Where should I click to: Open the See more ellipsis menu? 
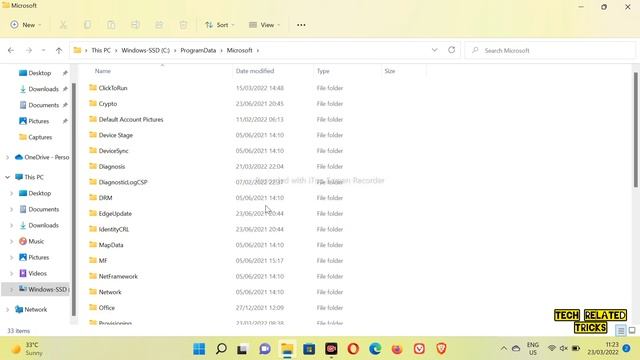coord(301,25)
